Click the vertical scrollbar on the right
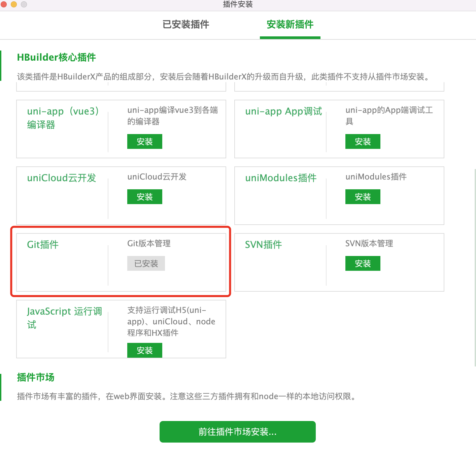Screen dimensions: 476x452 tap(475, 267)
